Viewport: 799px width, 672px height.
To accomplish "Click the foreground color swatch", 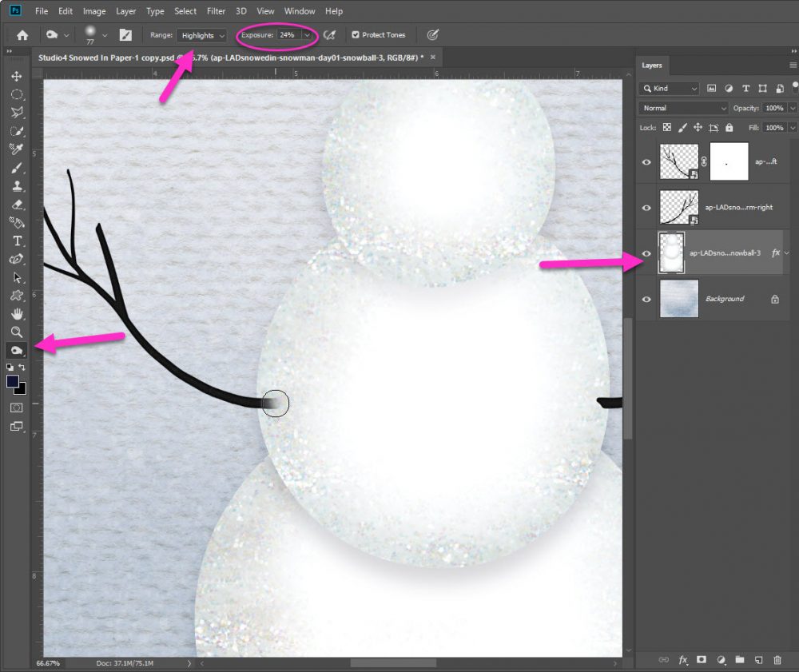I will tap(14, 381).
